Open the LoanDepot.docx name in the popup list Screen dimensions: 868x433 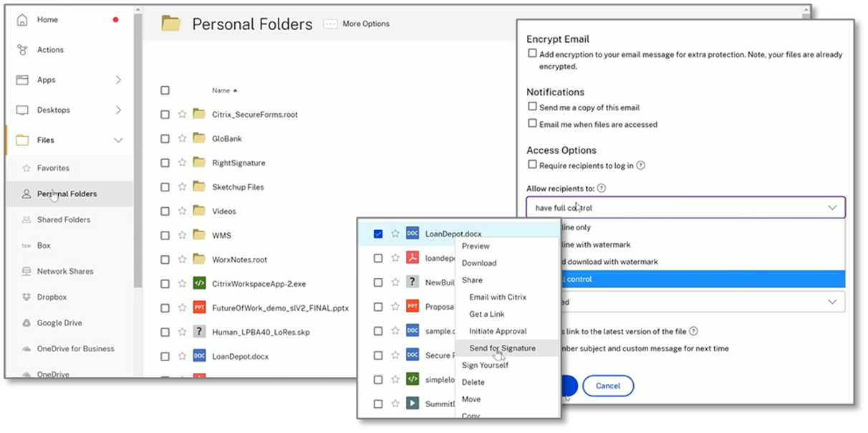tap(453, 234)
